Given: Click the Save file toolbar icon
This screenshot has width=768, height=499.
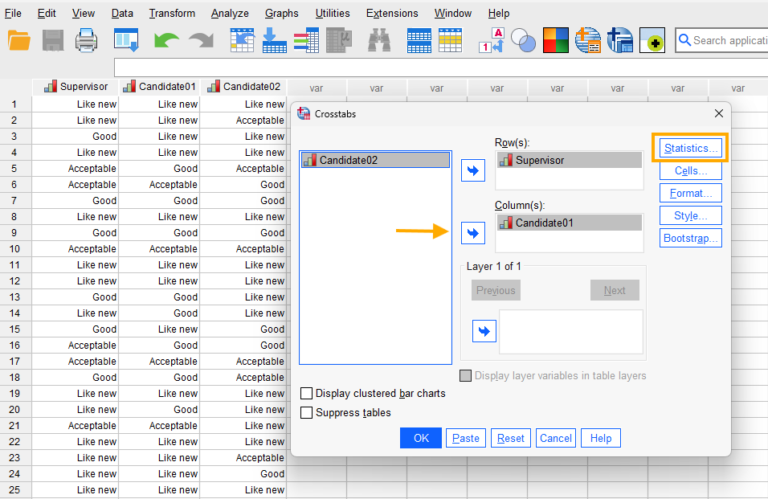Looking at the screenshot, I should (x=53, y=40).
